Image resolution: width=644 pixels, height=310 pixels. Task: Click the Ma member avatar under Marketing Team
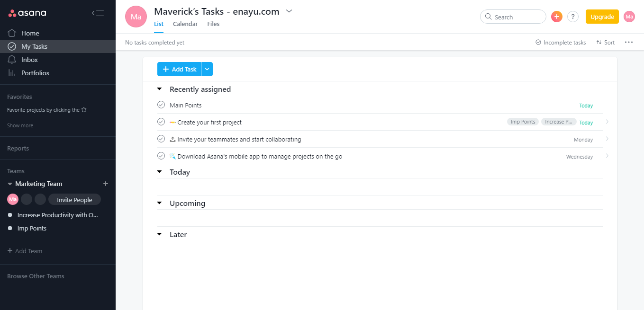tap(13, 200)
